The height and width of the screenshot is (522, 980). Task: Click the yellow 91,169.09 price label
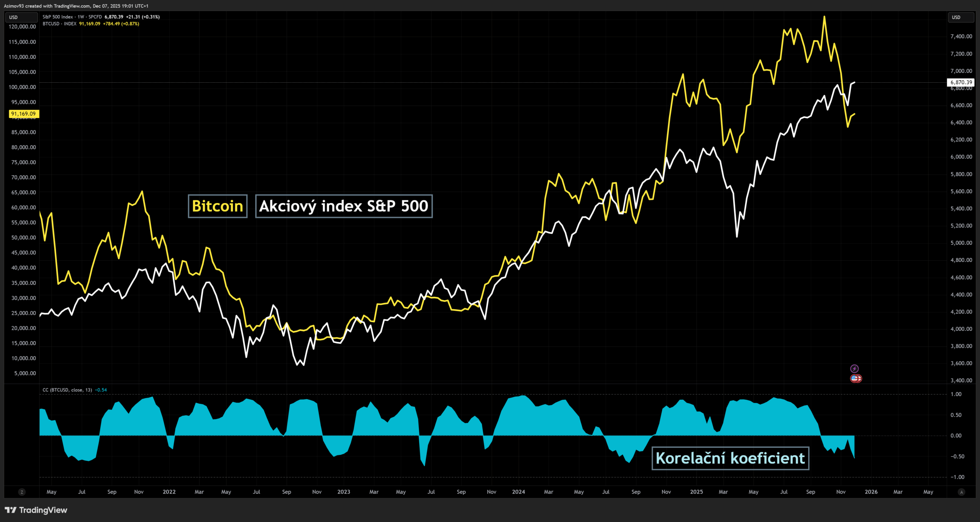click(x=23, y=114)
